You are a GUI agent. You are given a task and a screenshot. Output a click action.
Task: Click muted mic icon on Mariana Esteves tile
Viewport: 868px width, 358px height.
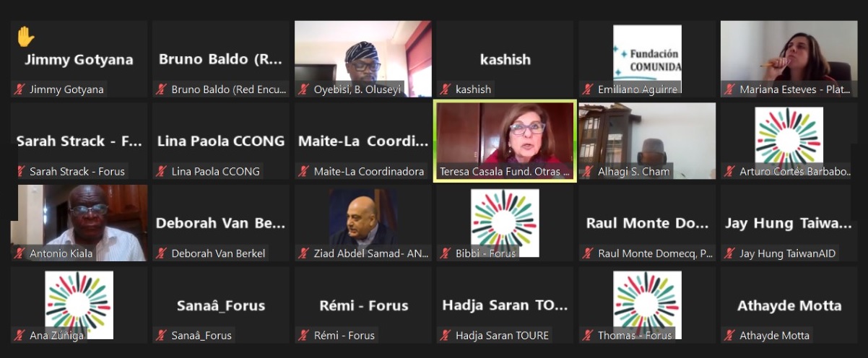click(x=731, y=89)
